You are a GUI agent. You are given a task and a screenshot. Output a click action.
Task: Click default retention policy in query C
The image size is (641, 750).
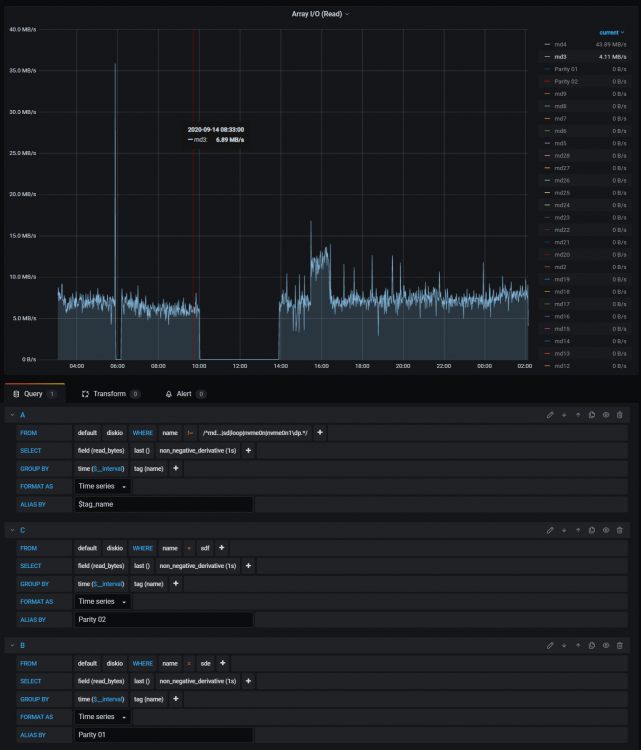(x=87, y=548)
